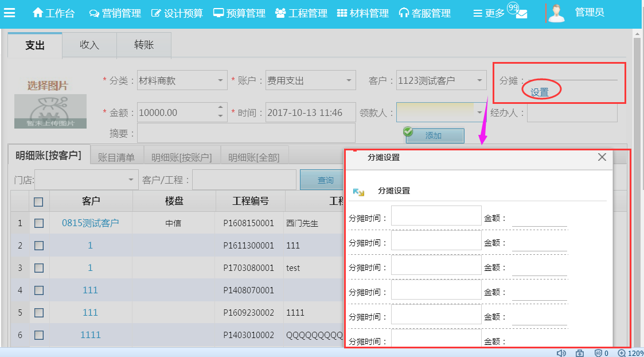Mute sound with the speaker status bar icon
The height and width of the screenshot is (357, 644).
[561, 353]
